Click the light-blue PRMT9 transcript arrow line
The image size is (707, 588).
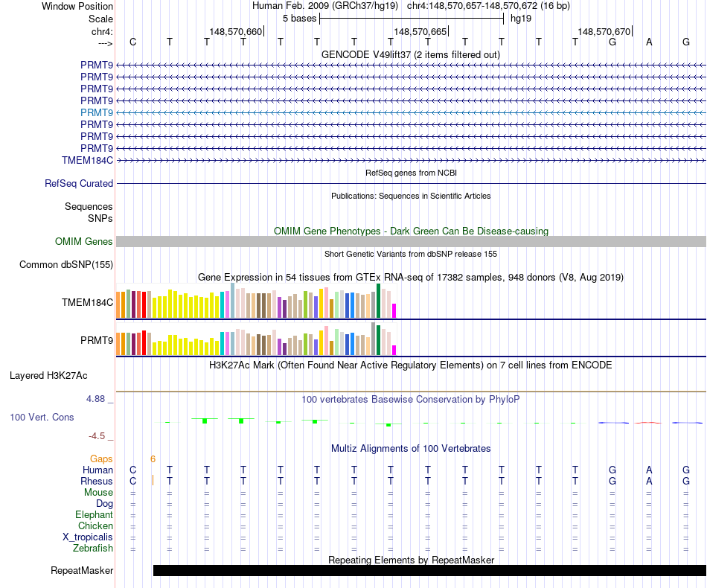pos(411,112)
